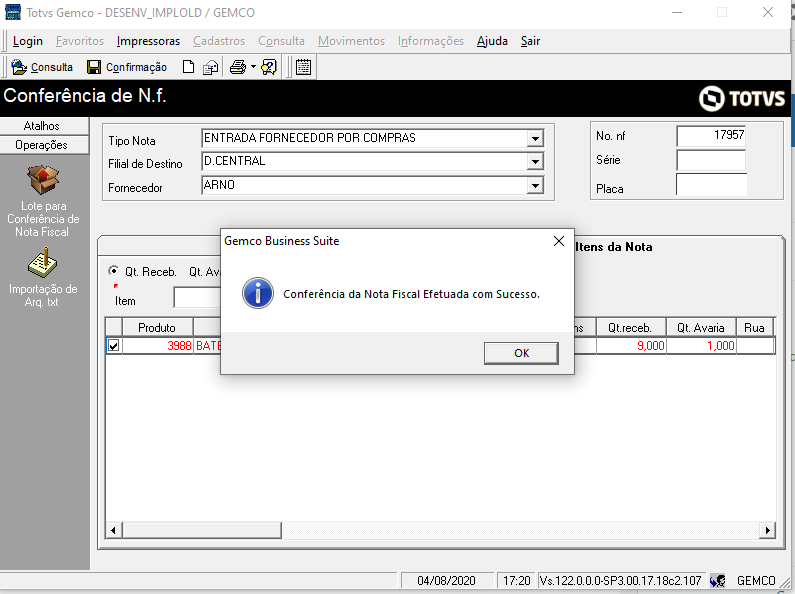
Task: Click the Sair menu
Action: coord(530,41)
